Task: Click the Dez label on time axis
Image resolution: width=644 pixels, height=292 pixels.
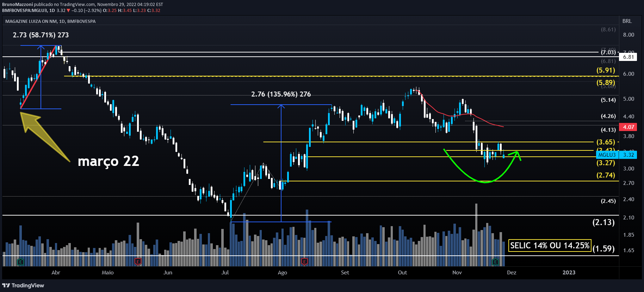Action: point(512,273)
